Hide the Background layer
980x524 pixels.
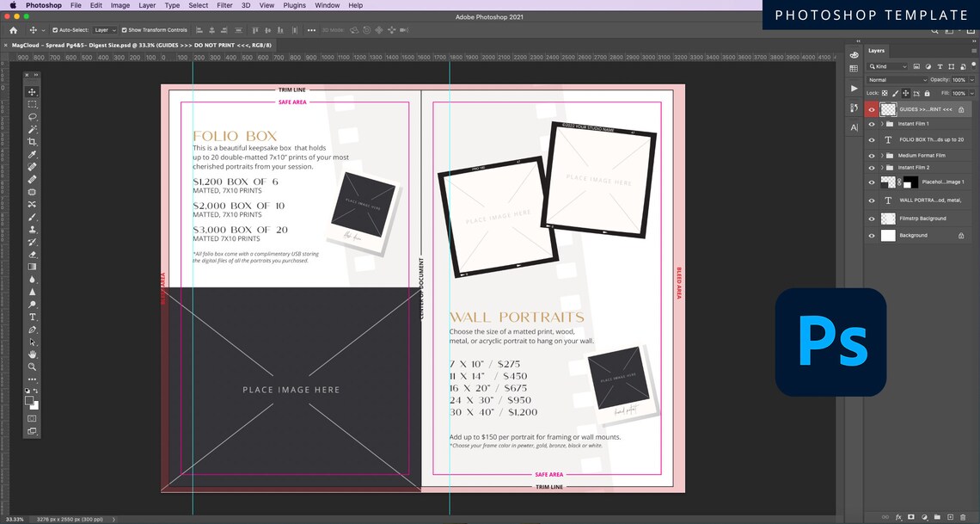(x=872, y=235)
